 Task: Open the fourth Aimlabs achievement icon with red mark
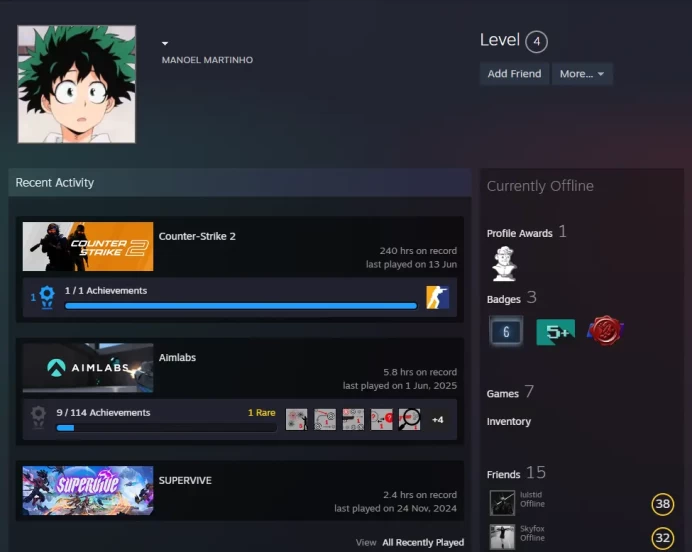381,419
